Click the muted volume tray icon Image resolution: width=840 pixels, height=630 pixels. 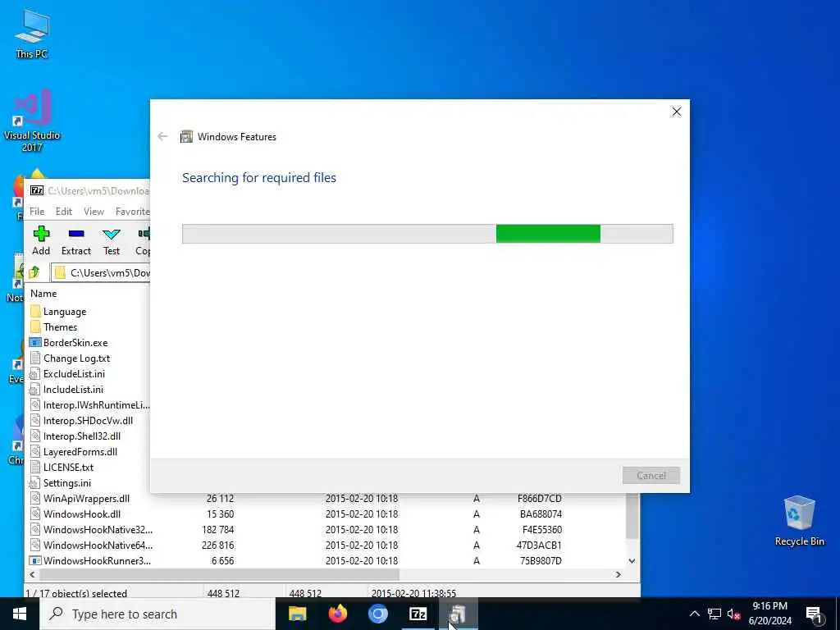(x=733, y=614)
